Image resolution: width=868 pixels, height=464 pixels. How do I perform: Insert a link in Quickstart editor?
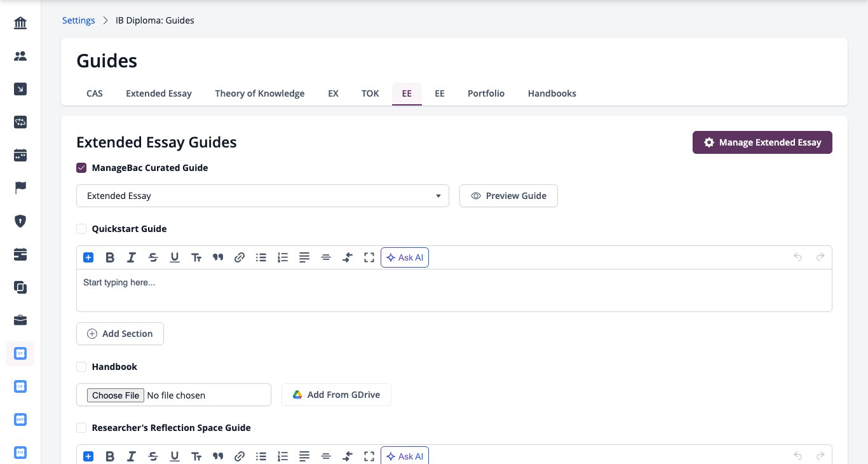[x=240, y=257]
